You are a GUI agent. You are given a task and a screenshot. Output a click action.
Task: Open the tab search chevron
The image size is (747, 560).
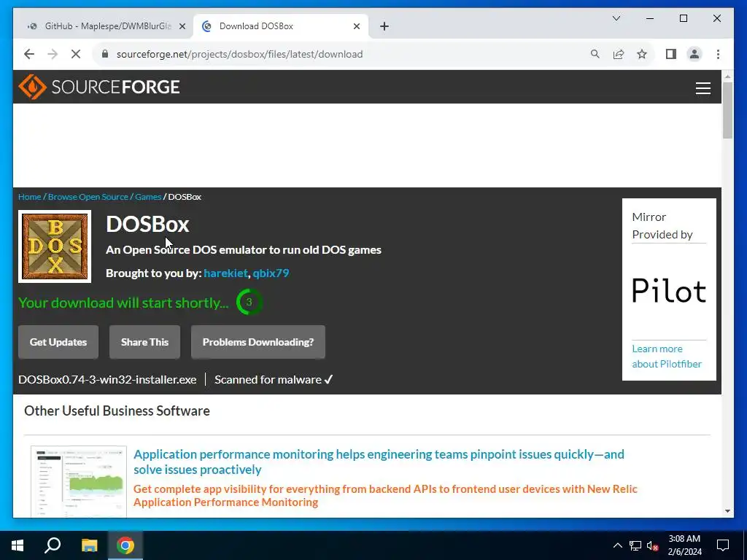point(616,18)
